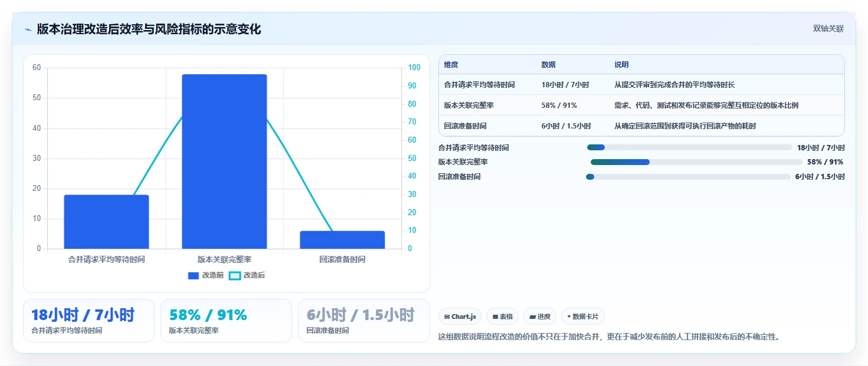This screenshot has height=366, width=868.
Task: Click the 合并请求平均等待时间 table row name
Action: pyautogui.click(x=479, y=85)
